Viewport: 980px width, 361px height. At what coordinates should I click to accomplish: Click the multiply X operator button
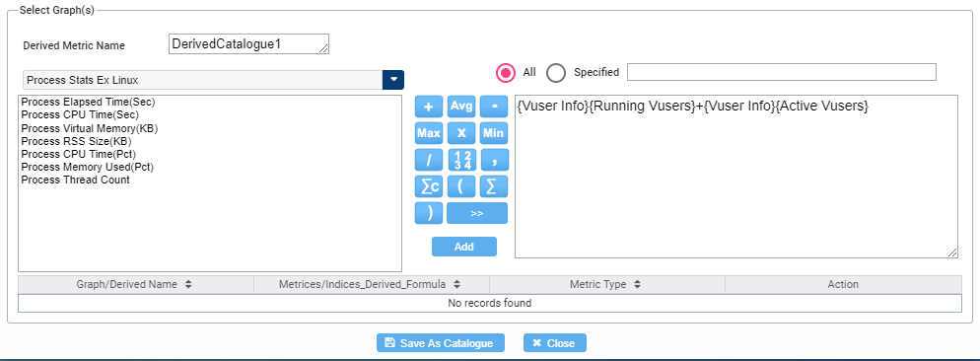coord(461,133)
